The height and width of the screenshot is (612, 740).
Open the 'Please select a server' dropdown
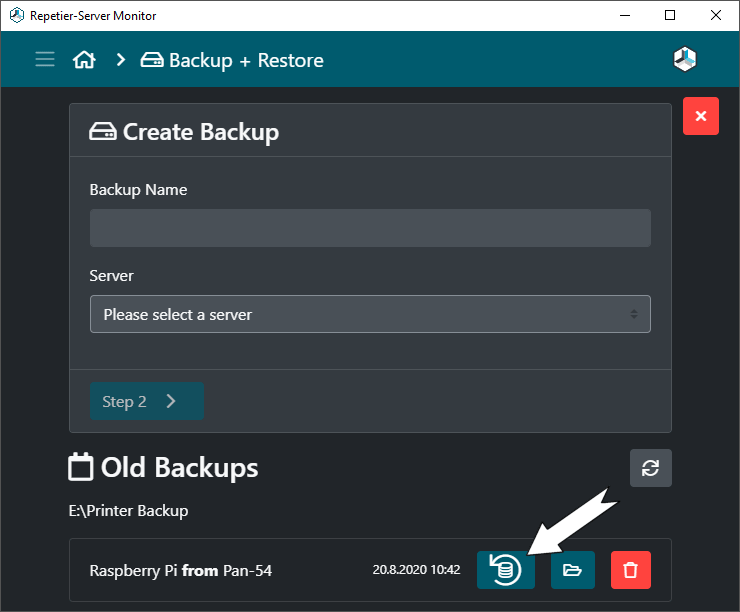click(370, 314)
